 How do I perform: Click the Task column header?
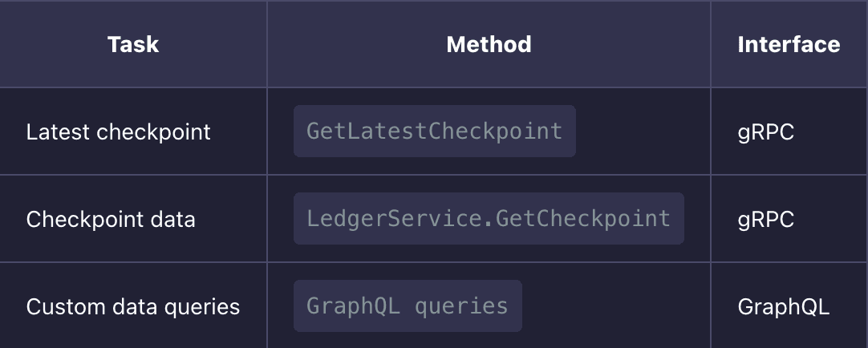(x=133, y=44)
